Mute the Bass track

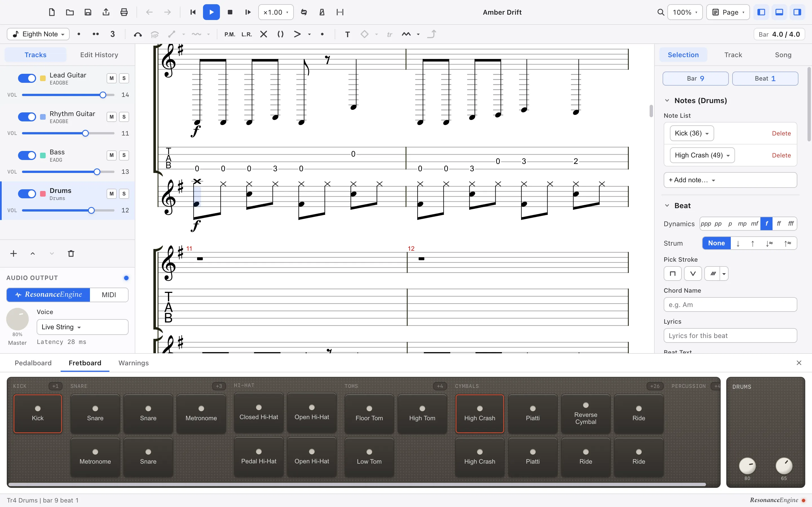point(111,155)
